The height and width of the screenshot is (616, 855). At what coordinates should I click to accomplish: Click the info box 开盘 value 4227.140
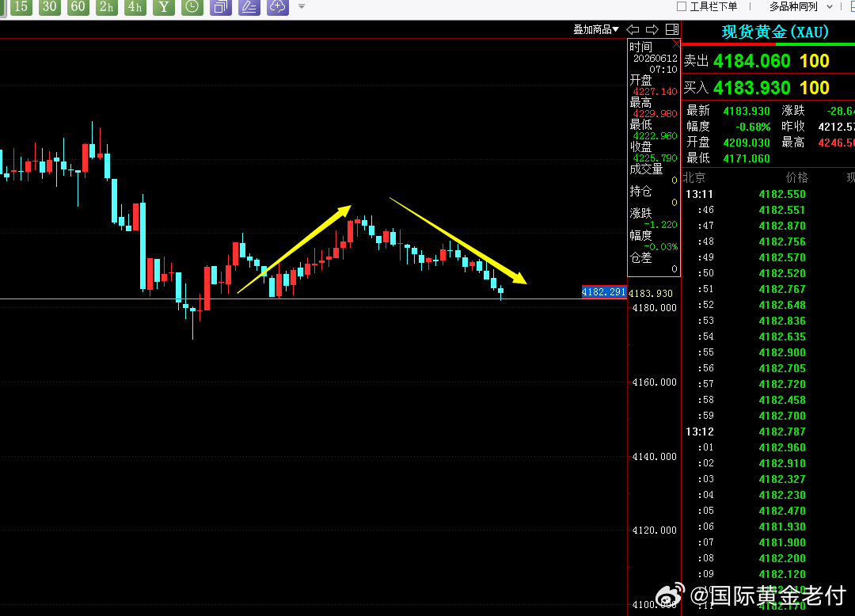coord(655,92)
